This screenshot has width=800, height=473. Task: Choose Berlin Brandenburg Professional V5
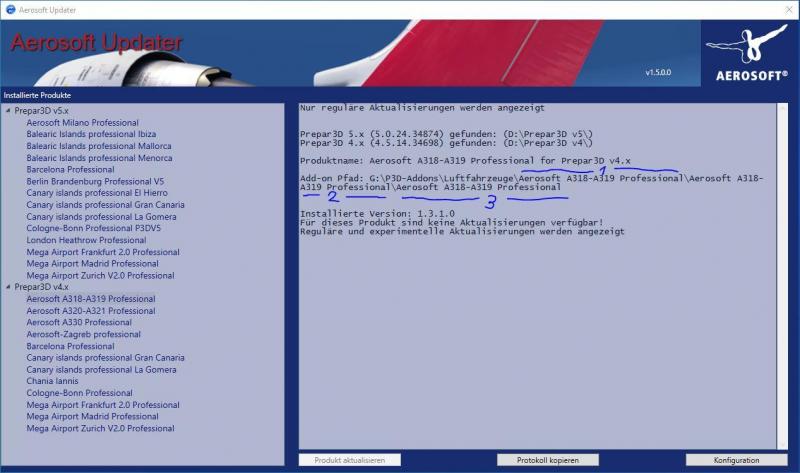[95, 181]
